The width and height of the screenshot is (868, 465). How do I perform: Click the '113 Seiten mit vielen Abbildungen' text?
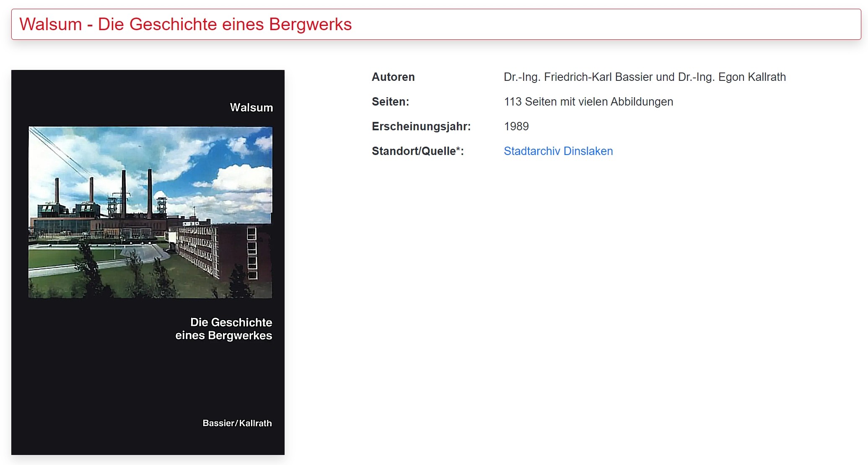pos(588,102)
